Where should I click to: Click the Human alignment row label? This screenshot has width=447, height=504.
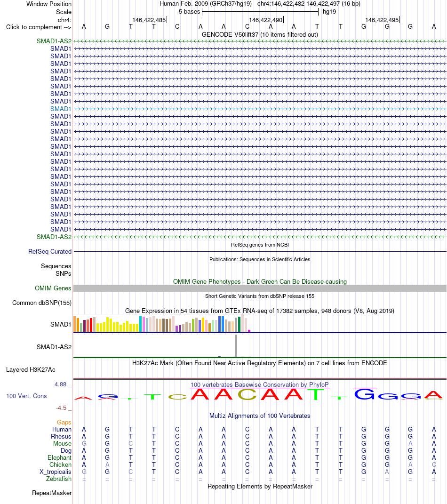62,430
